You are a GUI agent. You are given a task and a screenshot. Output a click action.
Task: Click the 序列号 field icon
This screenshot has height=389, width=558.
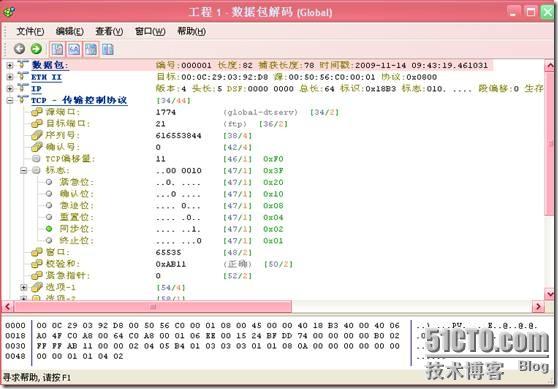tap(37, 135)
